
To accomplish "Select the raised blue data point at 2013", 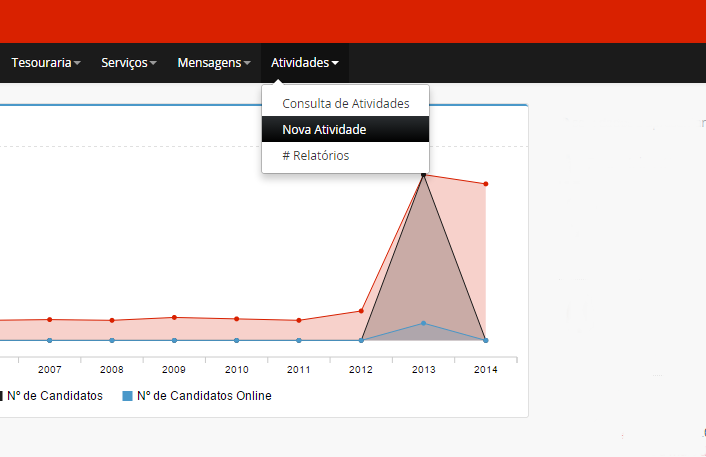I will pyautogui.click(x=423, y=323).
